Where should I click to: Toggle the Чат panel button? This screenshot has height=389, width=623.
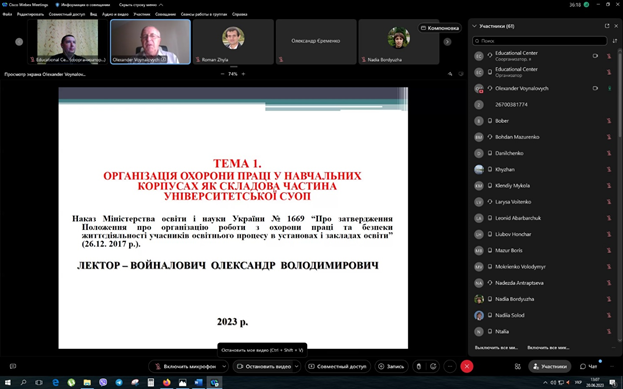coord(588,366)
